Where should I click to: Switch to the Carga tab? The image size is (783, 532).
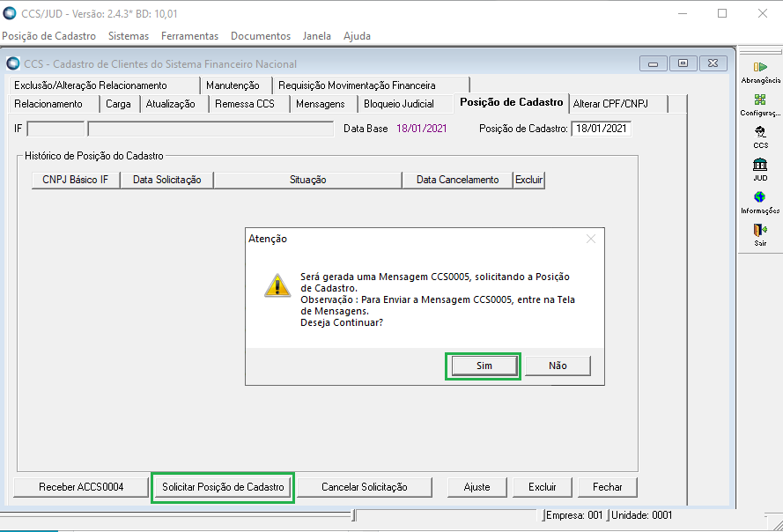tap(120, 104)
